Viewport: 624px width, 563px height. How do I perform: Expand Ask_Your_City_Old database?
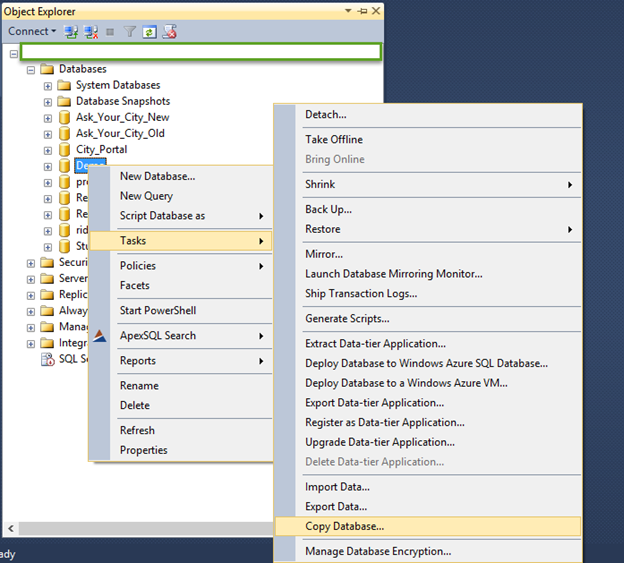pos(48,134)
